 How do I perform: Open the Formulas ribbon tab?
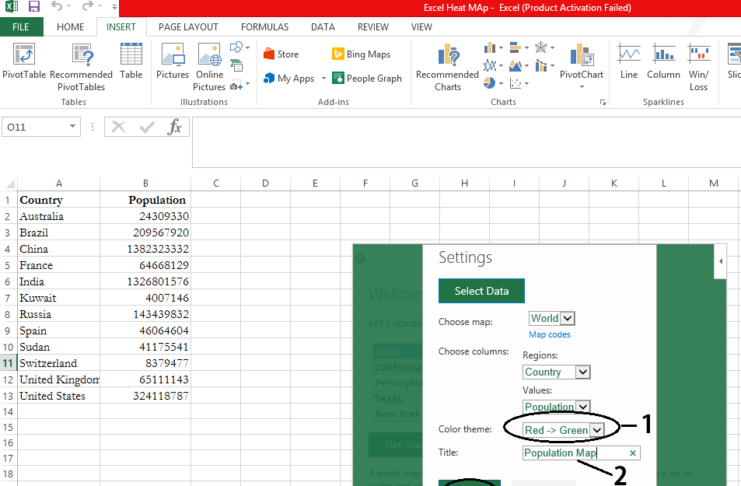[x=265, y=27]
